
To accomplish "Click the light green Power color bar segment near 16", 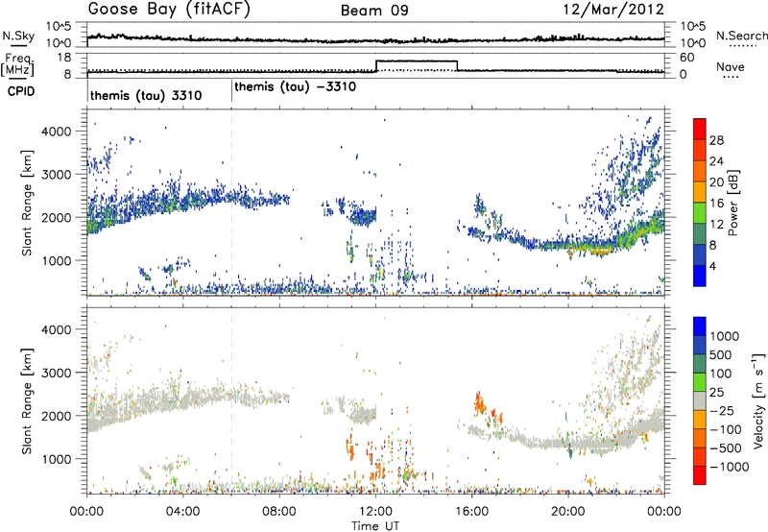I will tap(700, 212).
